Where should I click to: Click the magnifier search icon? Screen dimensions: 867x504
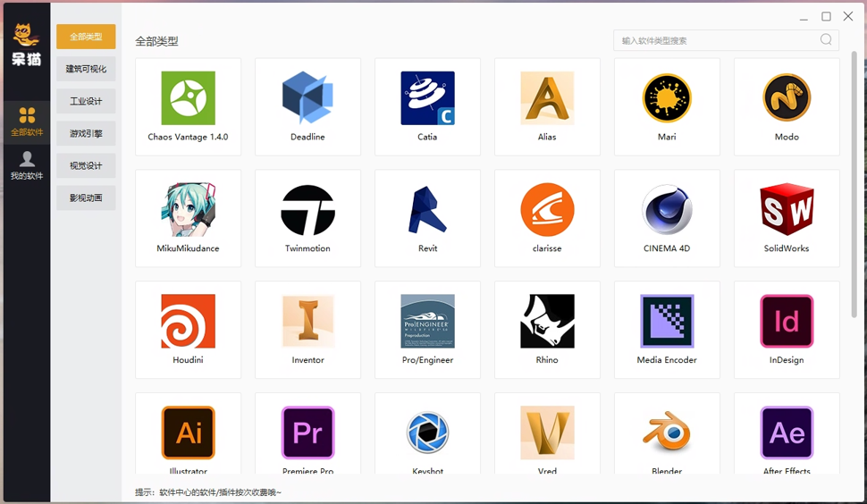click(826, 40)
